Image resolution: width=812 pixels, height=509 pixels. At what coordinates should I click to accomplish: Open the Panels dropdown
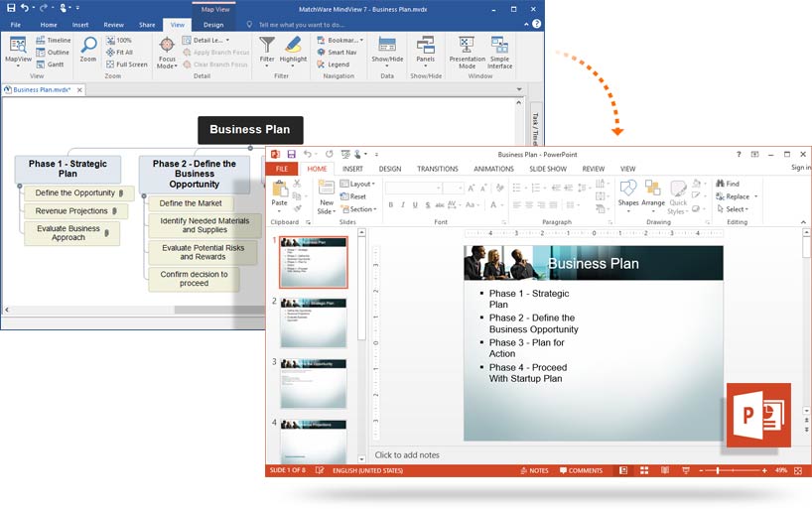[x=426, y=50]
